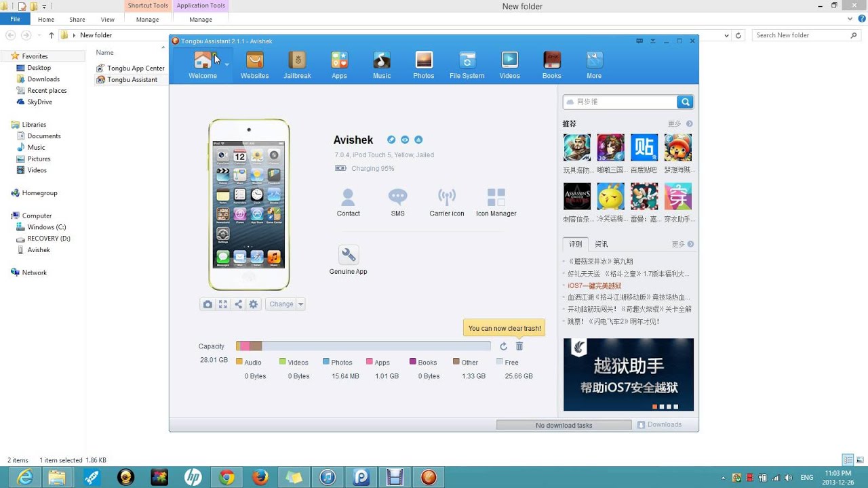Take a device screenshot with camera icon
The image size is (868, 488).
[x=208, y=304]
